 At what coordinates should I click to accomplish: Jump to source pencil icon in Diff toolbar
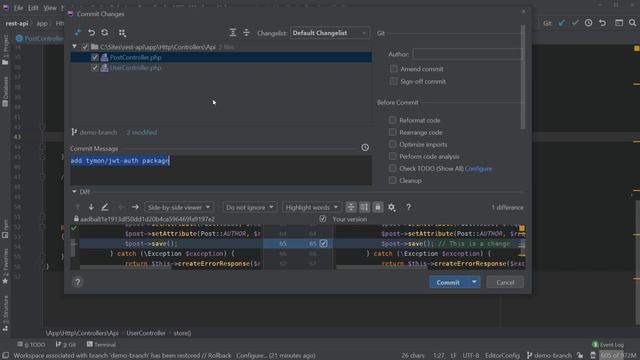tap(104, 207)
